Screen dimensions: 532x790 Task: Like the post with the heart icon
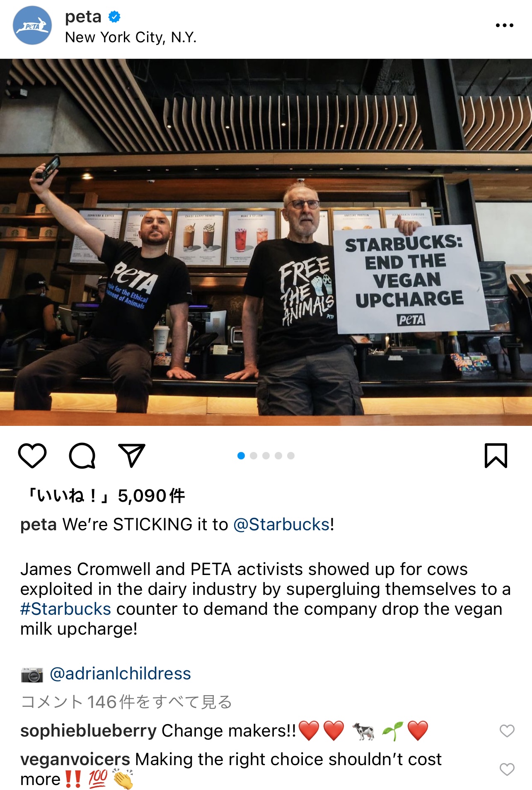click(x=32, y=456)
